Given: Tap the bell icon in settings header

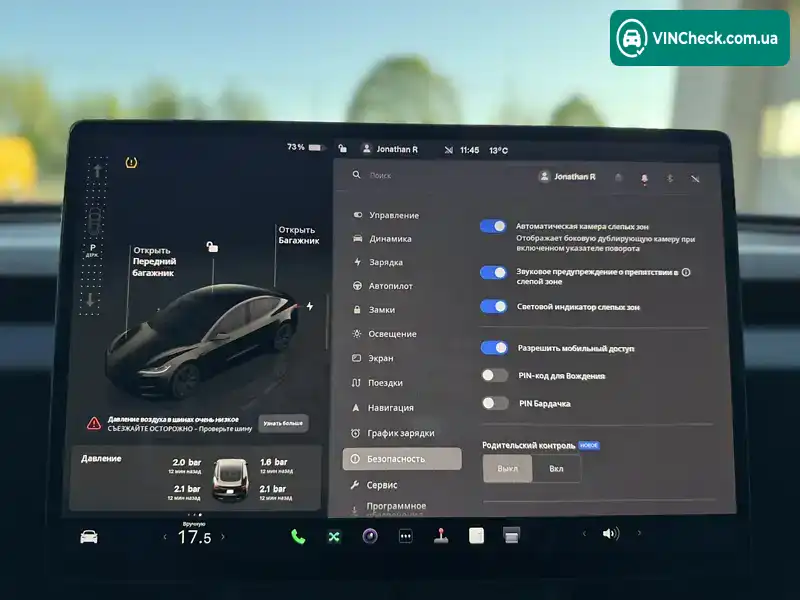Looking at the screenshot, I should [x=618, y=178].
